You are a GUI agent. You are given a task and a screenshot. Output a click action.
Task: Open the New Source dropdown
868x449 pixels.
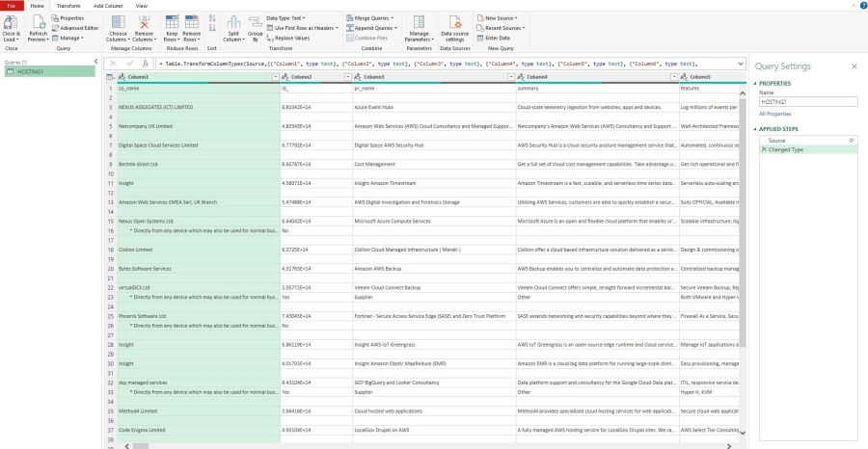[x=497, y=18]
